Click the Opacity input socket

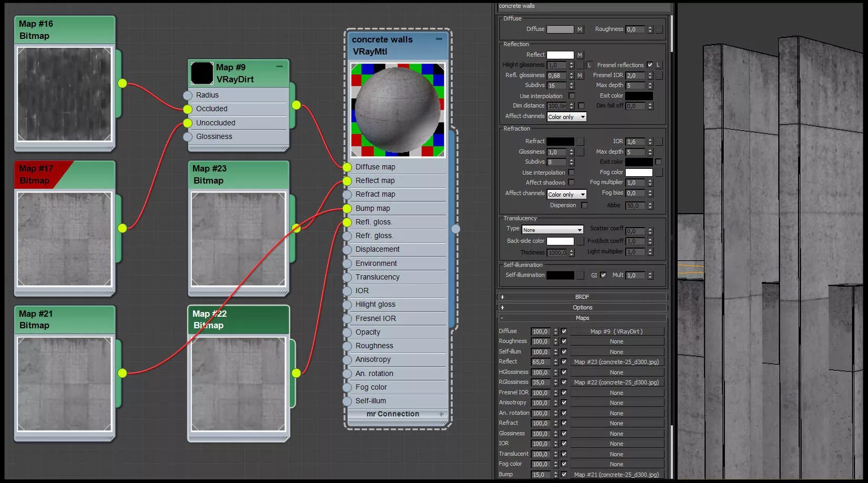[347, 332]
